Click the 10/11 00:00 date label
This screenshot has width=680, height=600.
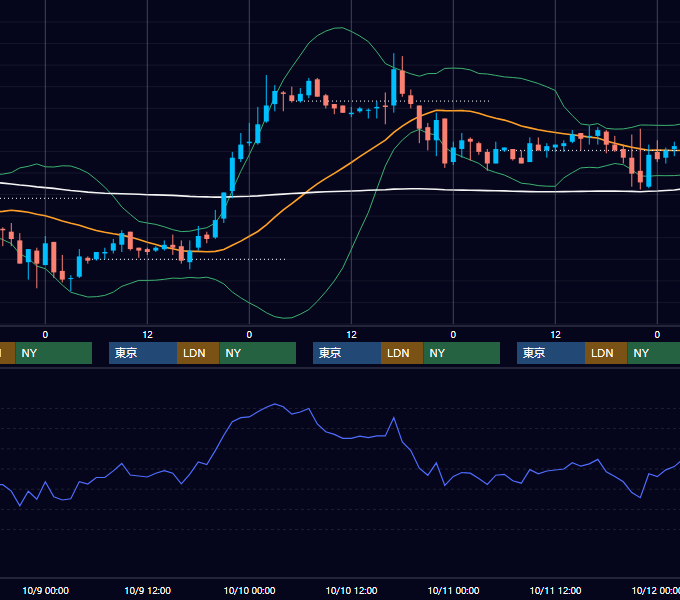[453, 590]
